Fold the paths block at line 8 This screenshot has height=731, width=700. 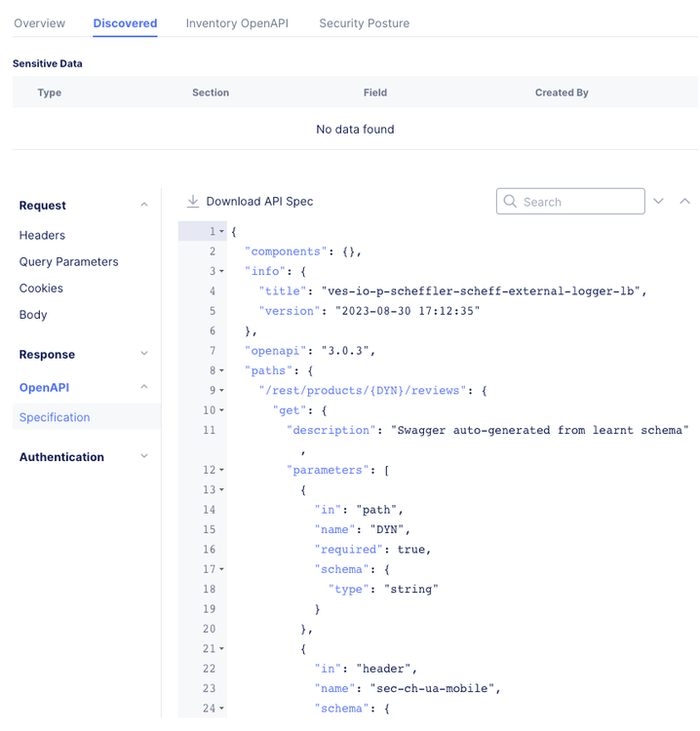(x=222, y=371)
